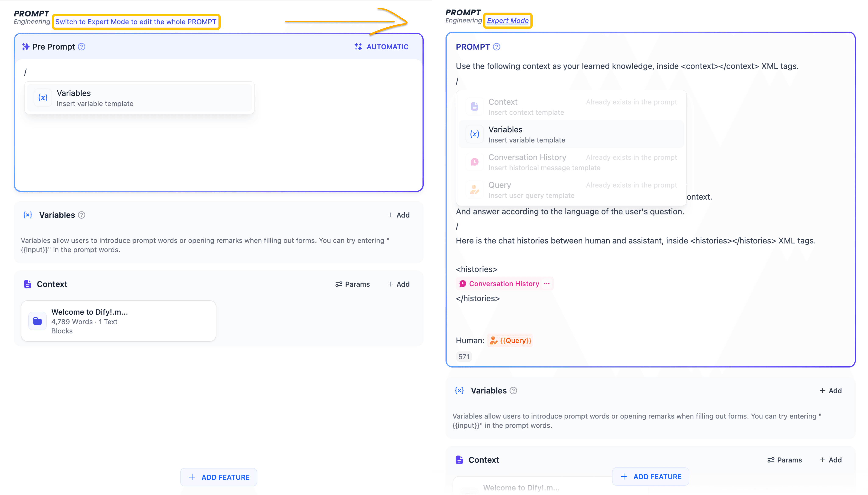Click left ADD FEATURE button
This screenshot has width=868, height=495.
click(219, 477)
